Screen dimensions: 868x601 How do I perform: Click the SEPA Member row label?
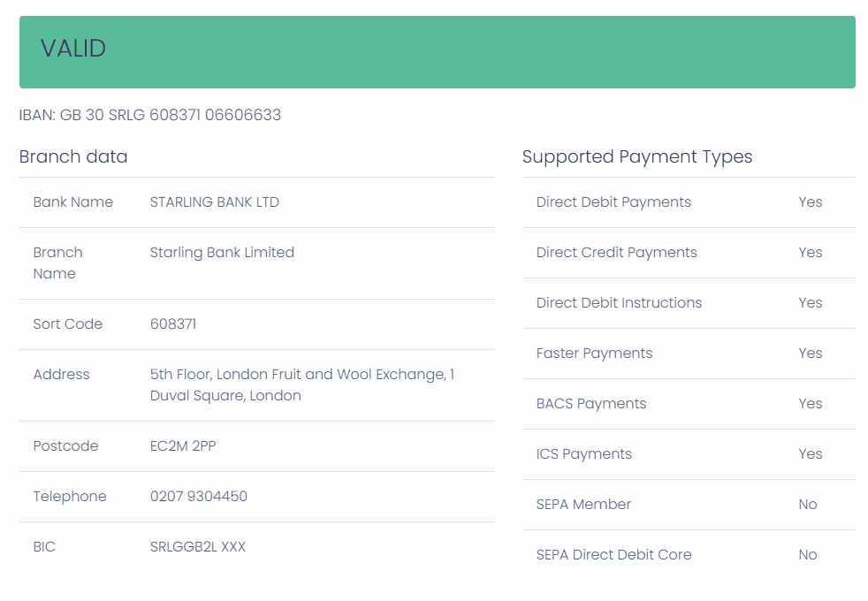583,505
